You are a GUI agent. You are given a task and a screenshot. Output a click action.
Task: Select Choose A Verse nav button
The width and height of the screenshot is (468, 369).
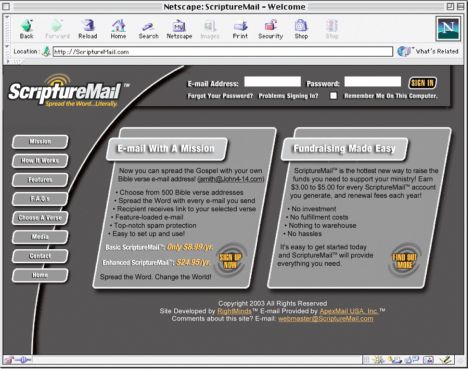40,218
